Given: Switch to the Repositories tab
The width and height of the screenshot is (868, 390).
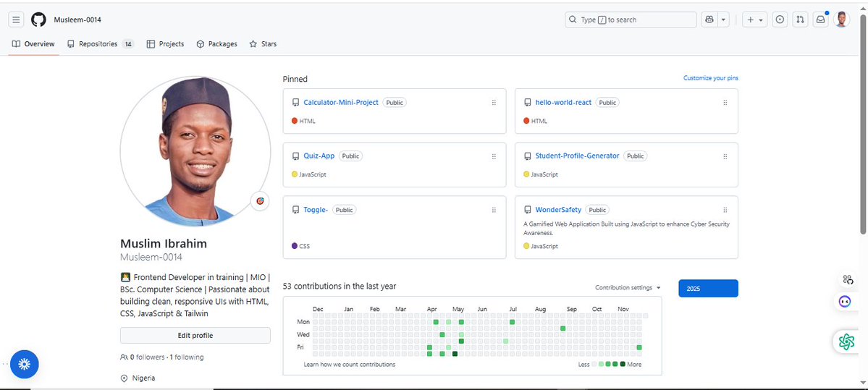Looking at the screenshot, I should click(100, 43).
